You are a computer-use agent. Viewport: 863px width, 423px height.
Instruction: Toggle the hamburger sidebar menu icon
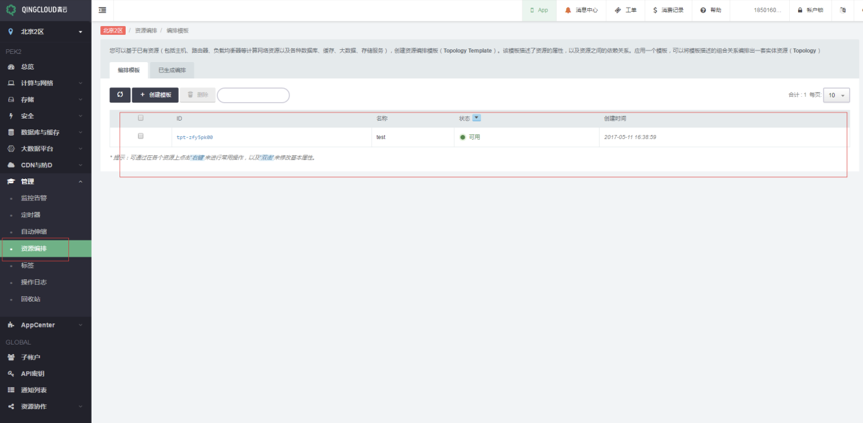(103, 10)
